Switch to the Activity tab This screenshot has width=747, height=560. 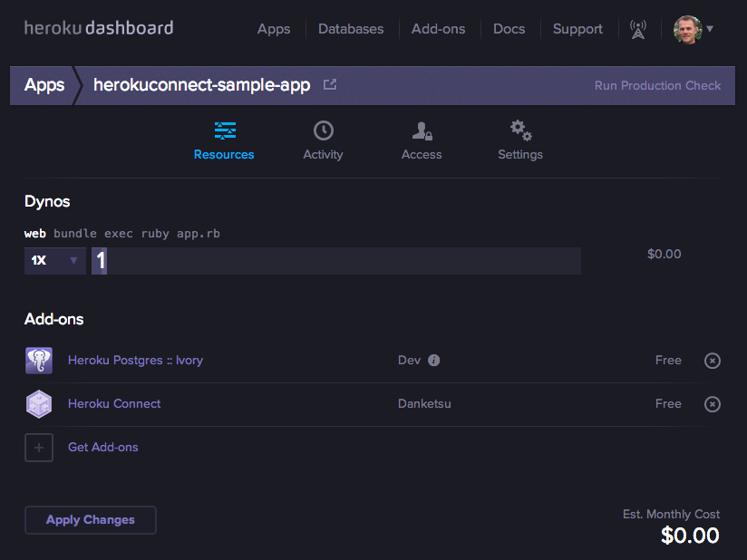[x=323, y=140]
